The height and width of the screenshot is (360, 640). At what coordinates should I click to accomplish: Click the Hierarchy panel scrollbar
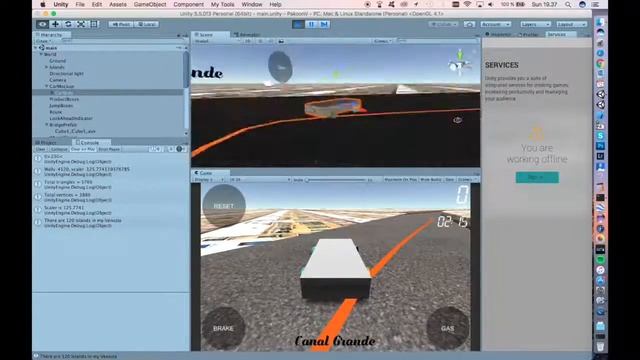pyautogui.click(x=186, y=69)
